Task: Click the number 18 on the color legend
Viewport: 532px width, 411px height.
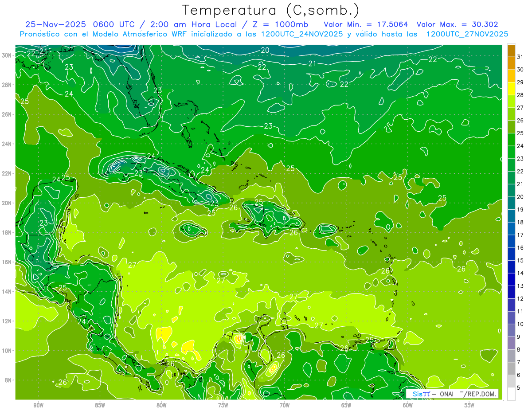Action: pyautogui.click(x=520, y=222)
